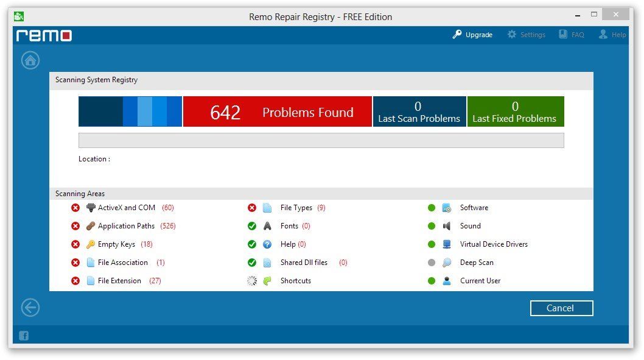Click the Deep Scan label
This screenshot has height=360, width=644.
tap(477, 263)
